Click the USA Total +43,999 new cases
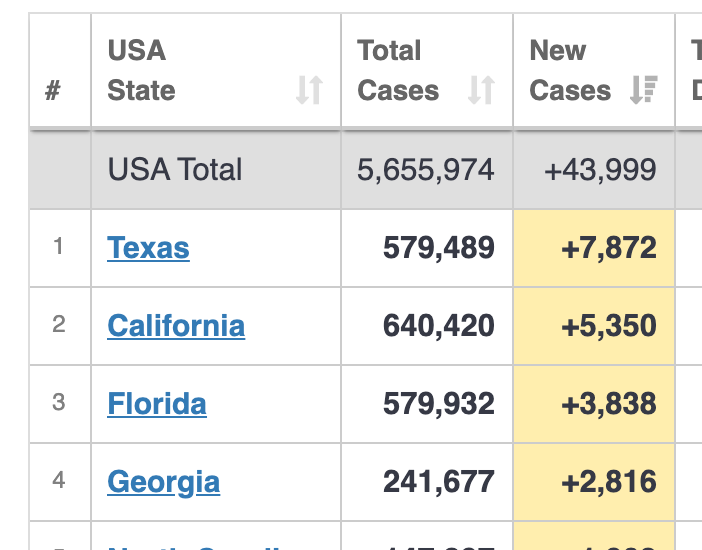702x550 pixels. coord(600,170)
